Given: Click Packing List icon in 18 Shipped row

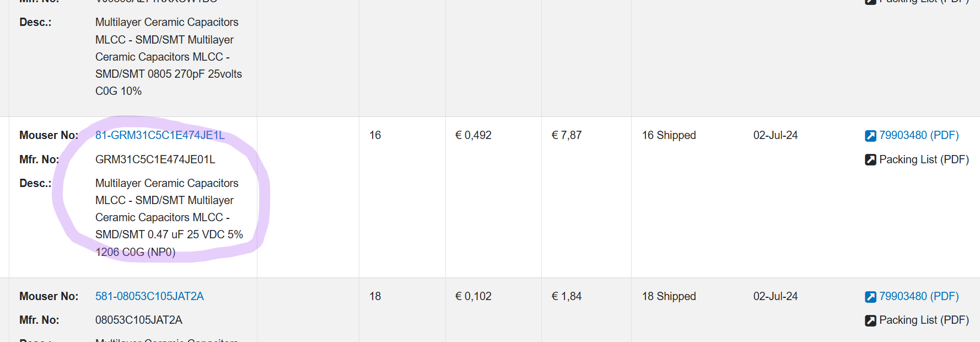Looking at the screenshot, I should (x=870, y=320).
